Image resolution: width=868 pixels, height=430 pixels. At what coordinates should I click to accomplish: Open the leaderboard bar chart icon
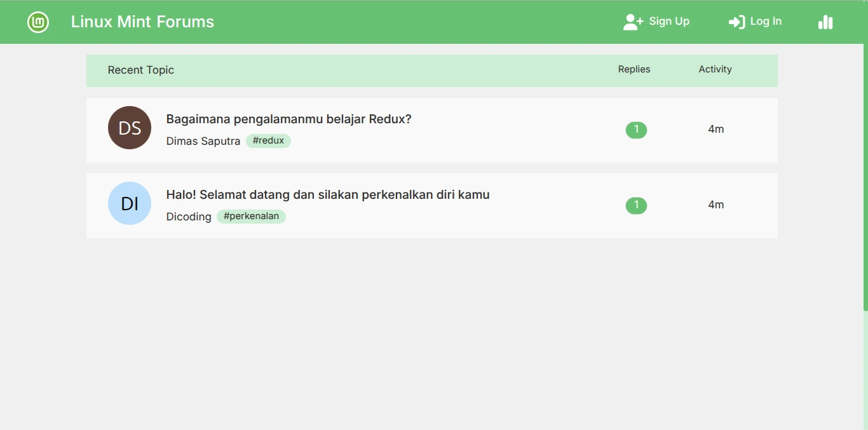pyautogui.click(x=825, y=22)
